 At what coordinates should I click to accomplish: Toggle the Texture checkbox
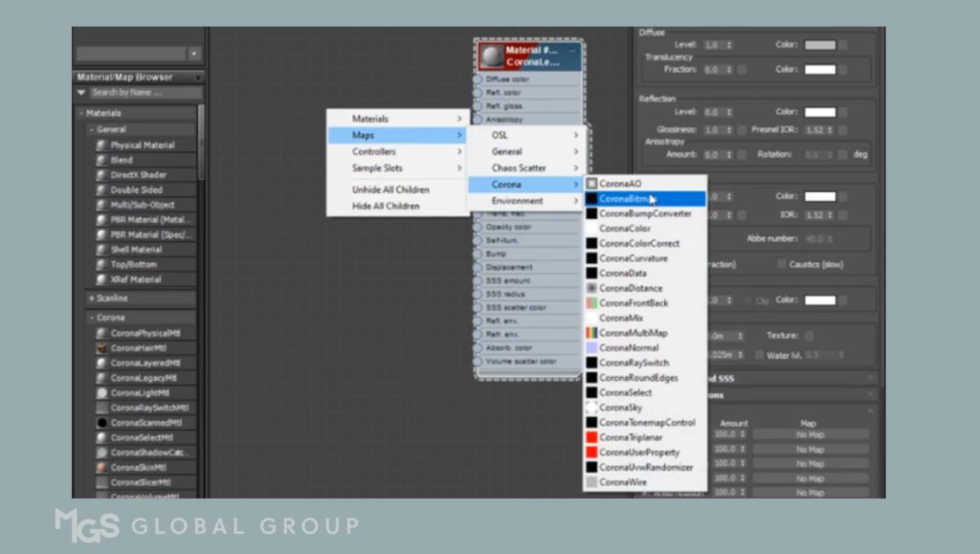[809, 336]
